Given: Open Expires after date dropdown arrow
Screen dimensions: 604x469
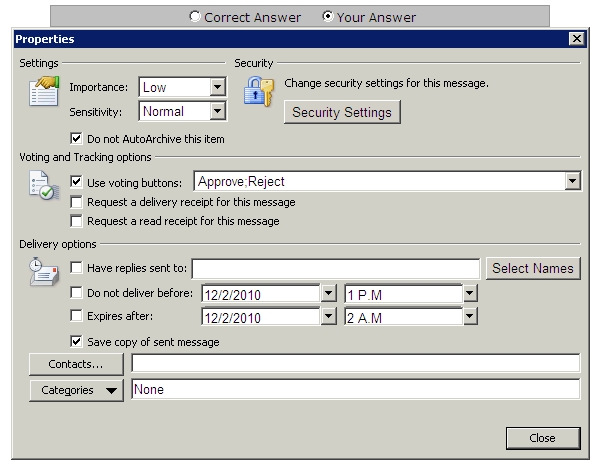Looking at the screenshot, I should [x=328, y=317].
